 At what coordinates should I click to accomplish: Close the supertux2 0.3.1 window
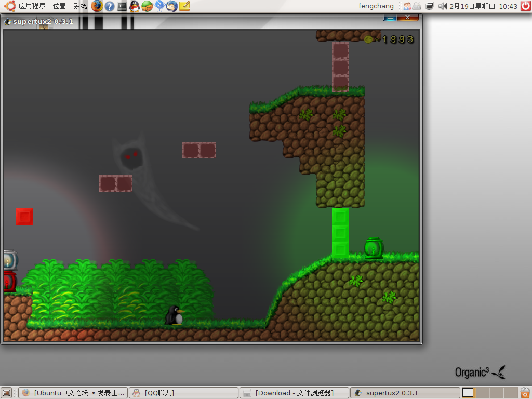pos(408,17)
